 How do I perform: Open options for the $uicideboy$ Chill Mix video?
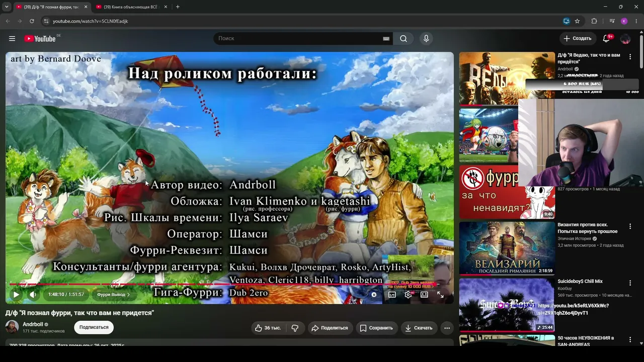[630, 283]
